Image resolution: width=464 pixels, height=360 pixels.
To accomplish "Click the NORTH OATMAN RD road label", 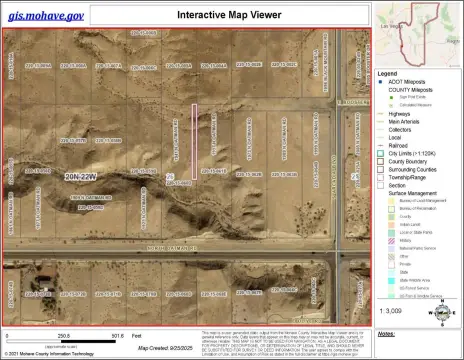I will pyautogui.click(x=172, y=249).
